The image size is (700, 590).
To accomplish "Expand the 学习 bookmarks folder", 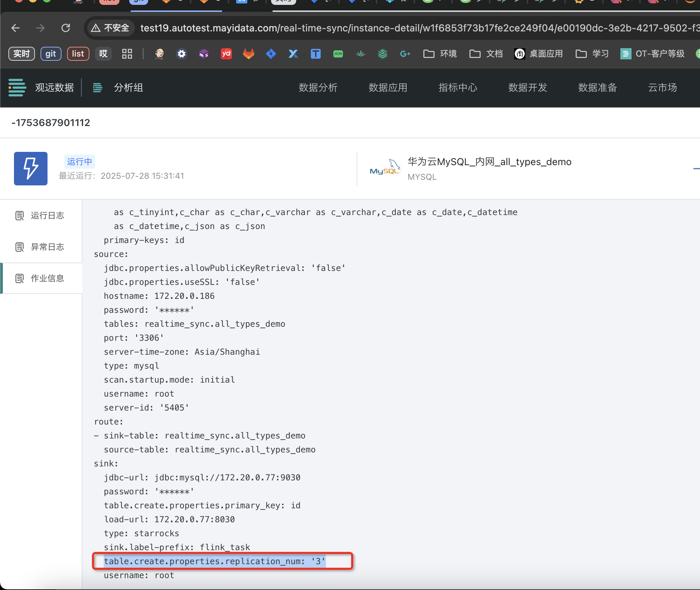I will pyautogui.click(x=592, y=54).
